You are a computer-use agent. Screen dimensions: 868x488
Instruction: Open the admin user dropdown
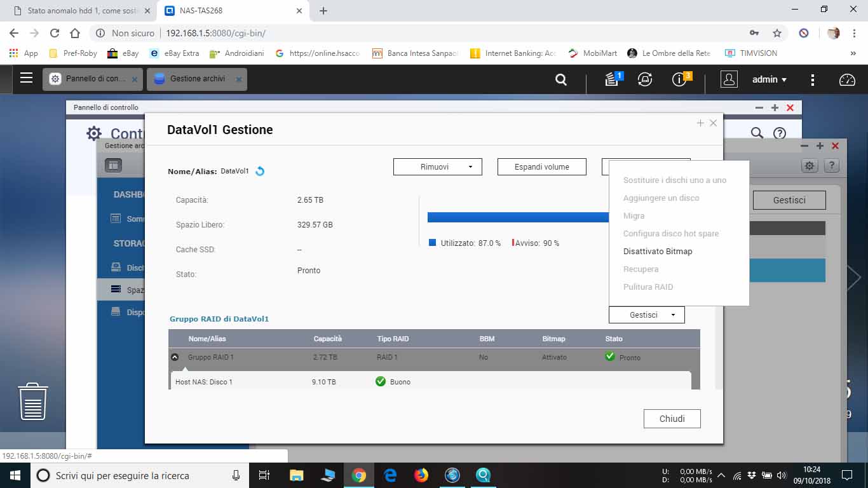tap(770, 79)
